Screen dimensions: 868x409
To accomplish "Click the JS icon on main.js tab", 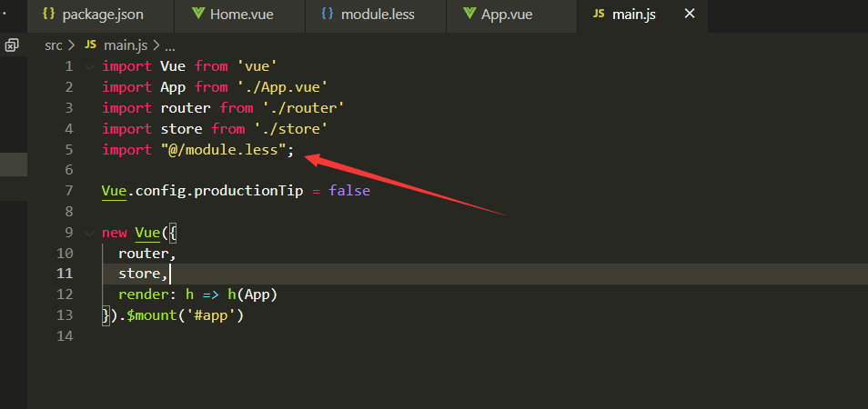I will point(599,15).
